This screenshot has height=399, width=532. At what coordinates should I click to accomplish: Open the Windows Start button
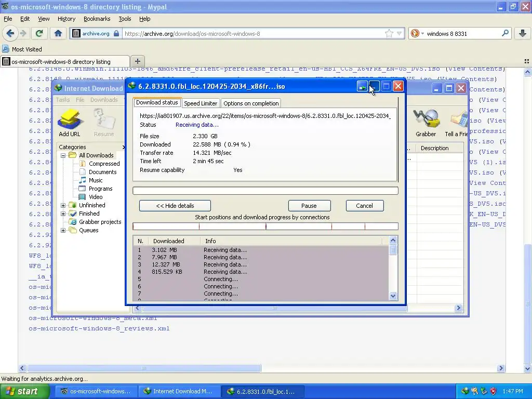(24, 391)
